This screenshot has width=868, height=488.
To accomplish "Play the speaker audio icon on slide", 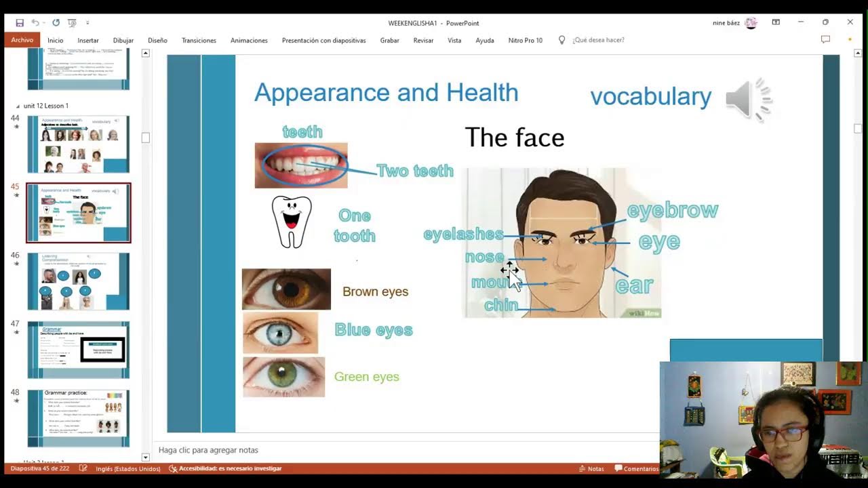I will tap(749, 100).
